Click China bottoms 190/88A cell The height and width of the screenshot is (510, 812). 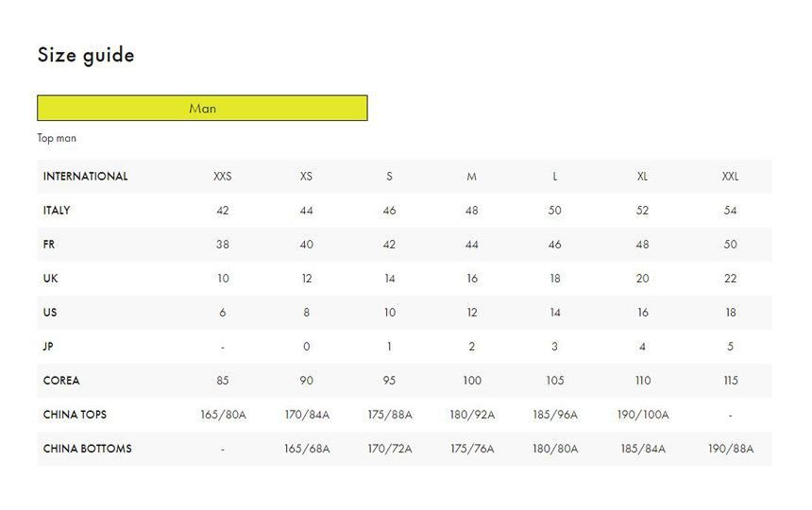730,449
